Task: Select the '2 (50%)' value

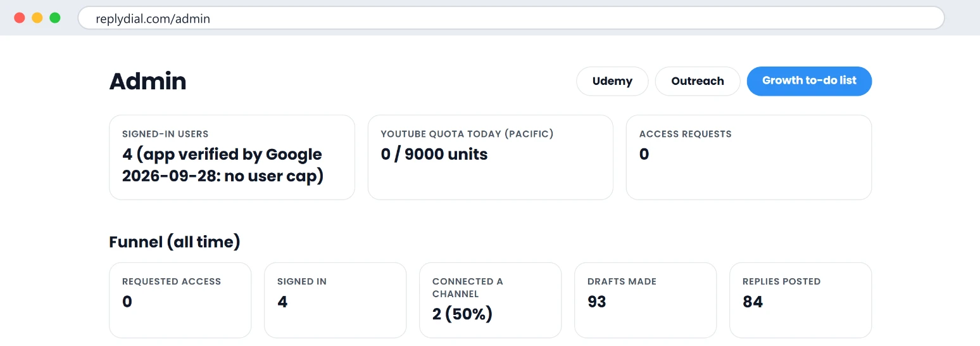Action: tap(462, 314)
